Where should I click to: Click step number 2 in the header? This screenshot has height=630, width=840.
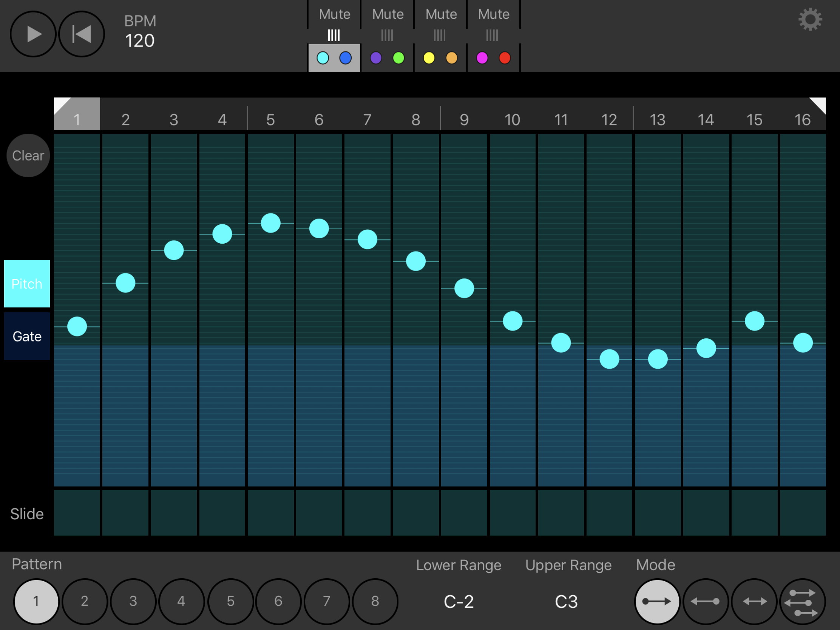[125, 120]
